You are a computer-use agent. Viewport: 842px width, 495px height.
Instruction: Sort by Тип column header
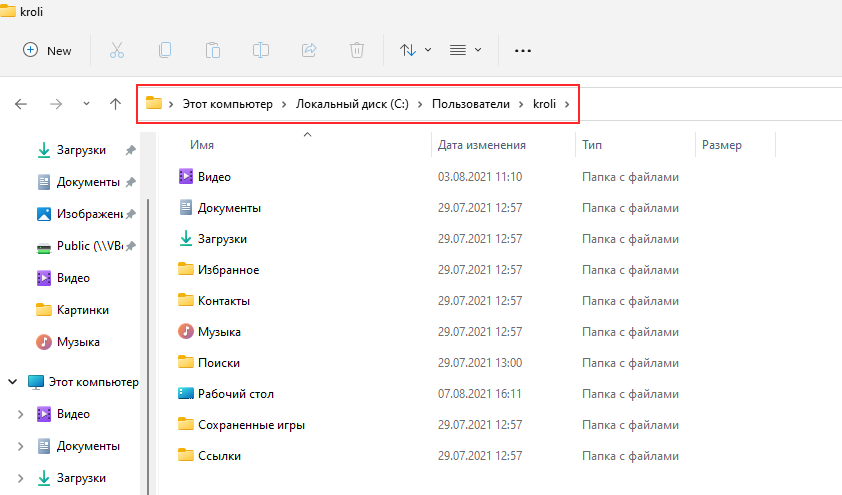pyautogui.click(x=592, y=145)
